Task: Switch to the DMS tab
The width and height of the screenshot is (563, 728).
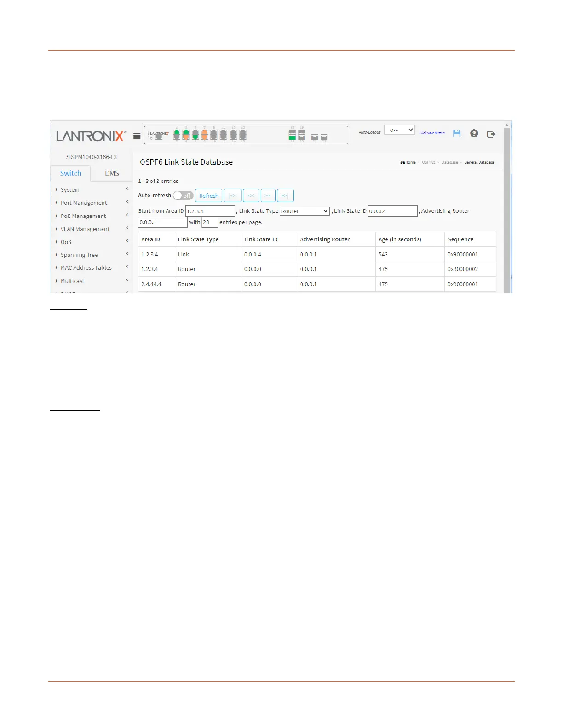Action: tap(112, 173)
